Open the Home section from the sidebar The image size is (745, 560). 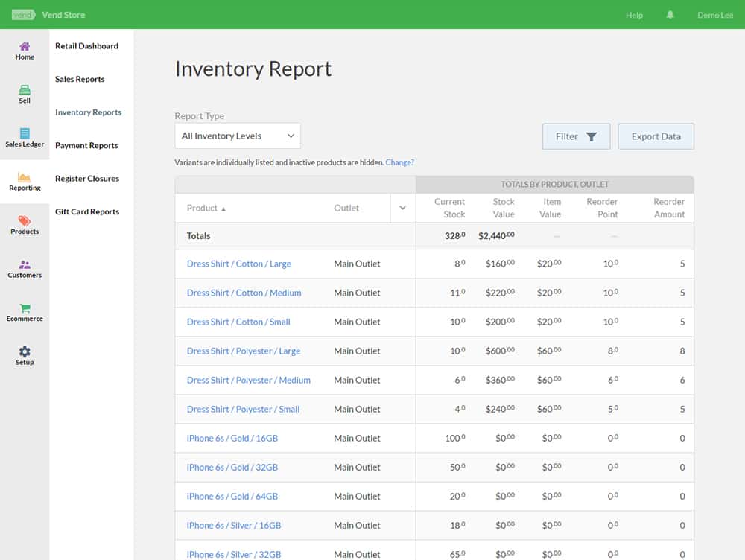pos(25,51)
